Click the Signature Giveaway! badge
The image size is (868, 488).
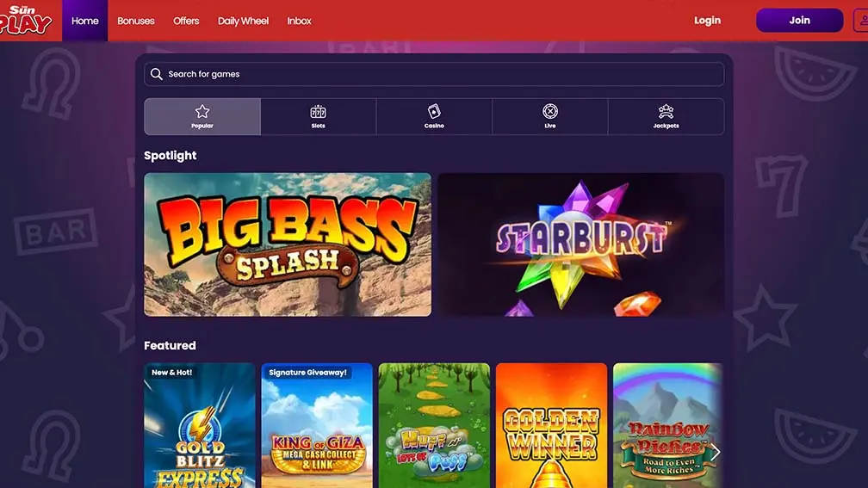click(x=307, y=373)
